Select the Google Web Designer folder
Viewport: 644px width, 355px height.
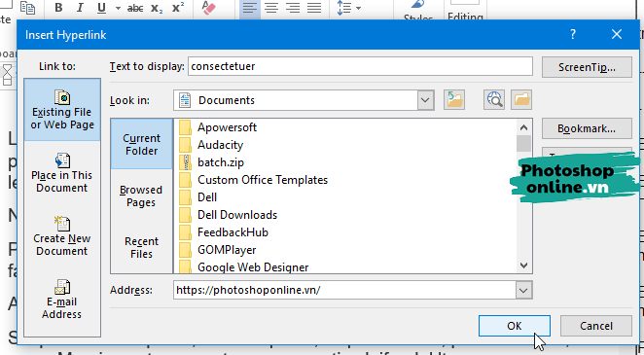(x=243, y=266)
